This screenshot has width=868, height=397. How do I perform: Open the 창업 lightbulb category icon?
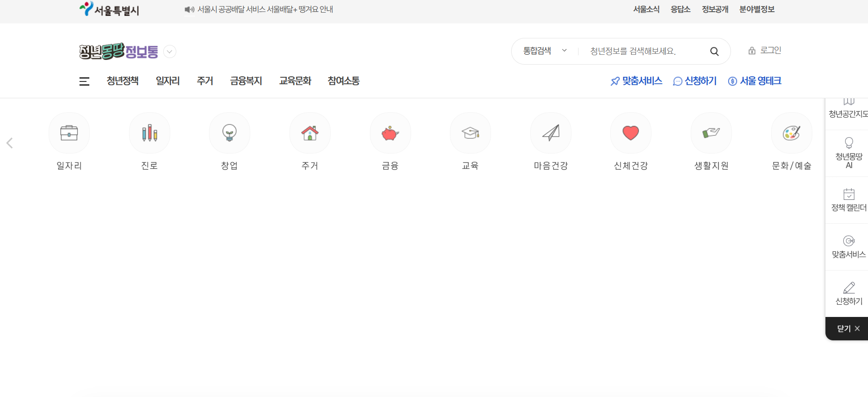(x=230, y=133)
